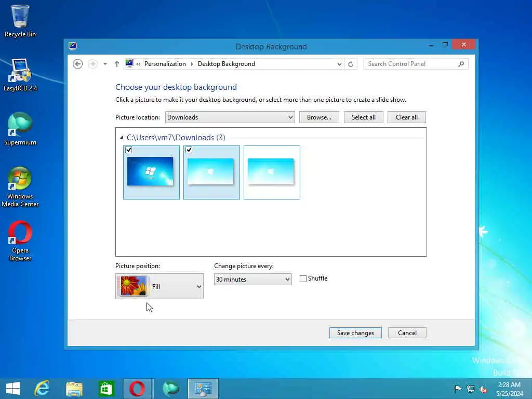Open the Picture location dropdown
Viewport: 532px width, 399px height.
[x=230, y=117]
